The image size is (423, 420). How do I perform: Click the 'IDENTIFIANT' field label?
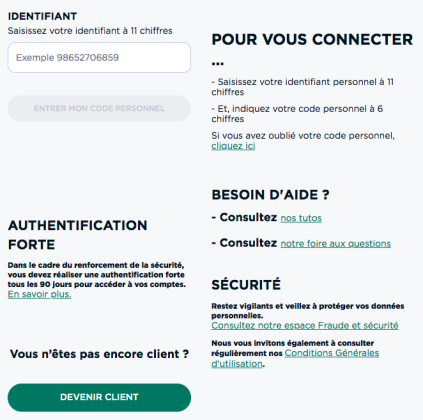[42, 16]
